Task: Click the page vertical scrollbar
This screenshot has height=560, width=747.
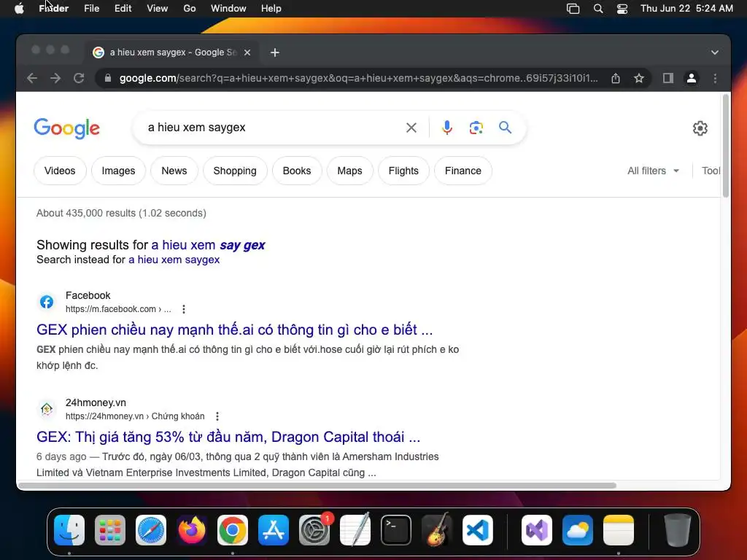Action: tap(726, 146)
